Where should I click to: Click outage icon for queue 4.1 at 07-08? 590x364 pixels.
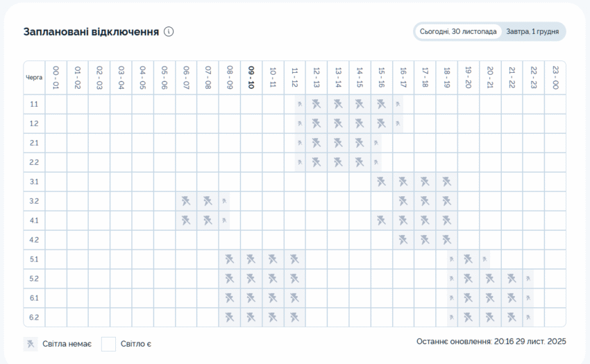(x=208, y=220)
